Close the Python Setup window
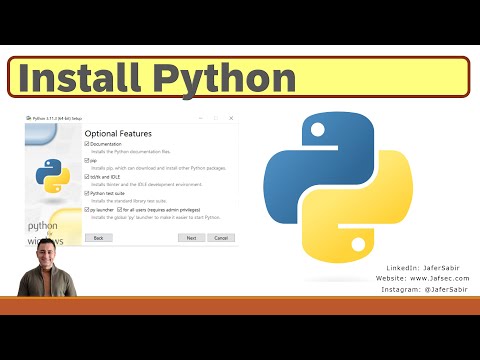Image resolution: width=480 pixels, height=360 pixels. (231, 118)
